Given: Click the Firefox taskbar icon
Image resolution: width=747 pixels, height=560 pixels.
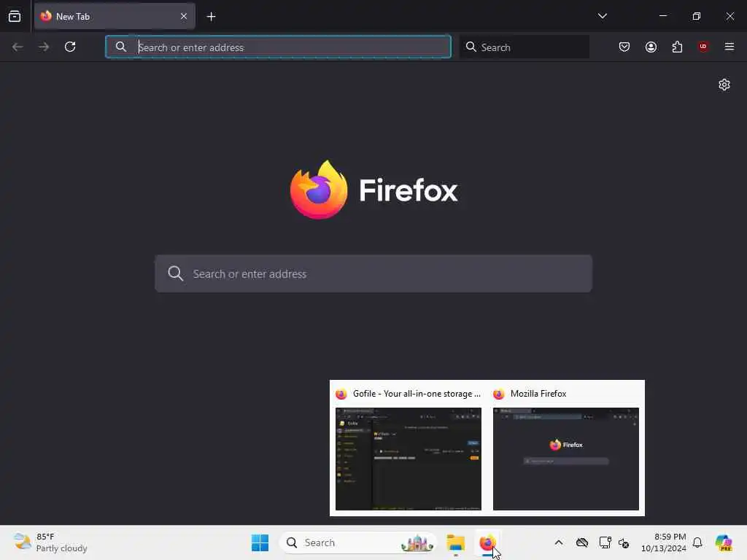Looking at the screenshot, I should [x=487, y=542].
